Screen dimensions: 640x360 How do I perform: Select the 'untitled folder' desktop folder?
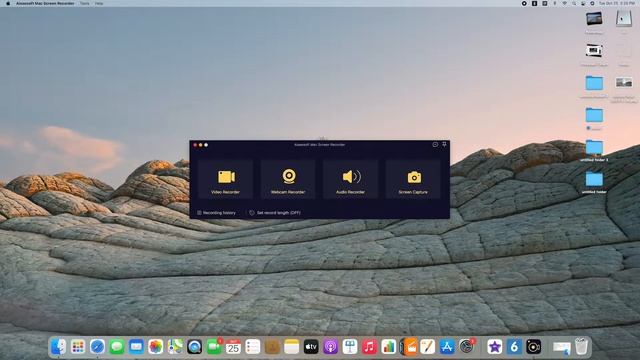(x=594, y=179)
